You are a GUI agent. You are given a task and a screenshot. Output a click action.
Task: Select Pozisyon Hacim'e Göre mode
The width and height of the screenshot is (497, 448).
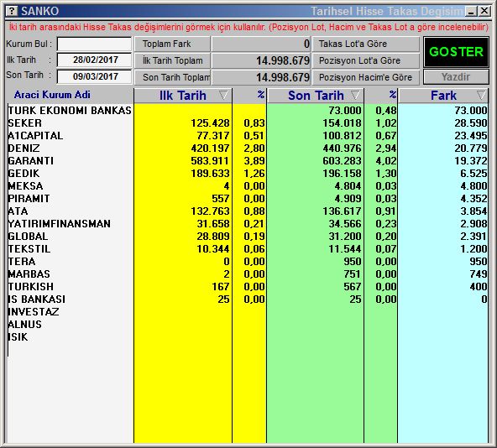point(366,77)
